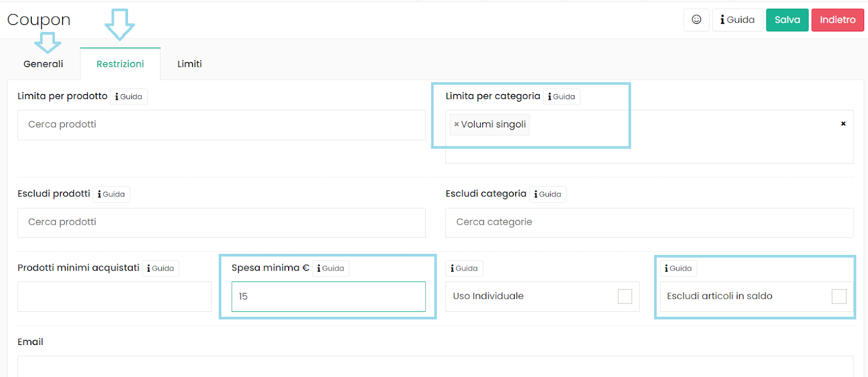Open Guida next to Limita per categoria
The height and width of the screenshot is (377, 868).
tap(561, 97)
